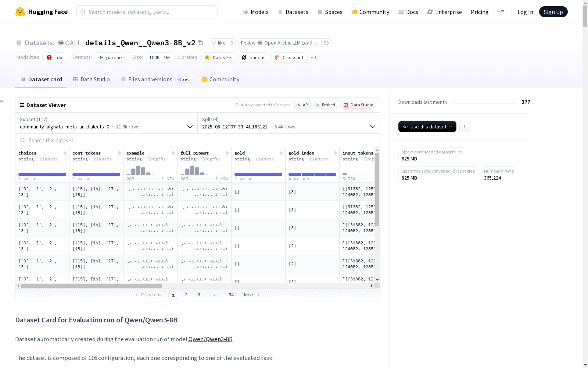Viewport: 588px width, 368px height.
Task: Open Spaces in the top navigation
Action: coord(330,12)
